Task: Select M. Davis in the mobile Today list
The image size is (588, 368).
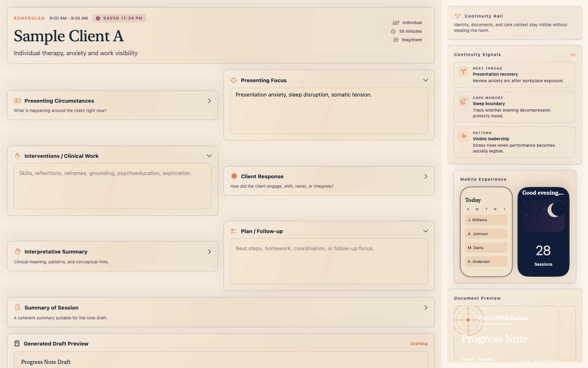Action: tap(486, 248)
